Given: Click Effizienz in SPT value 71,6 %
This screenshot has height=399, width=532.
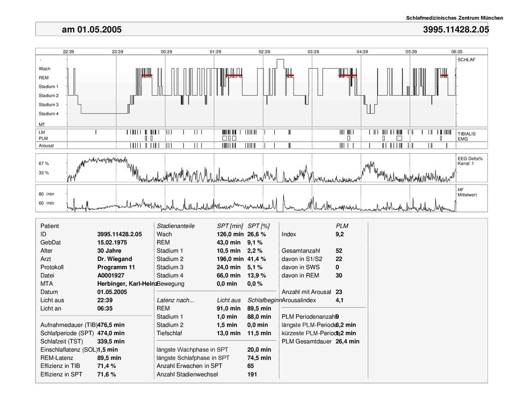Looking at the screenshot, I should (x=107, y=375).
